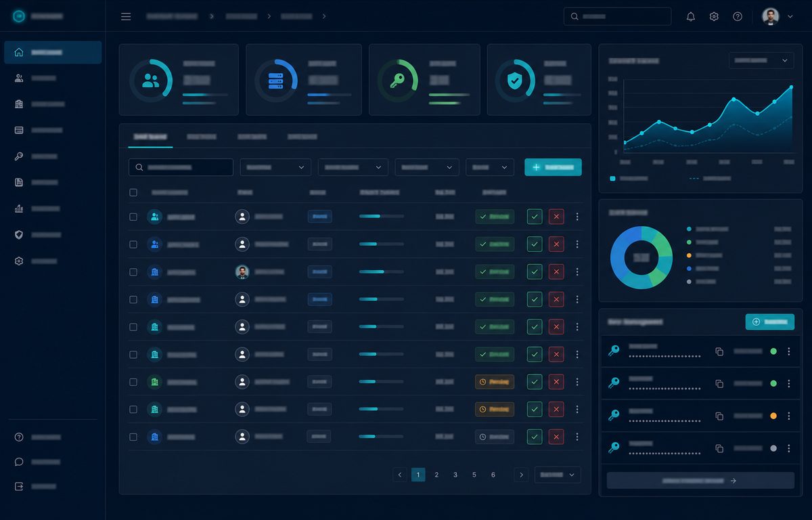Screen dimensions: 812x520
Task: Tick the checkbox of the photo avatar row
Action: point(133,272)
